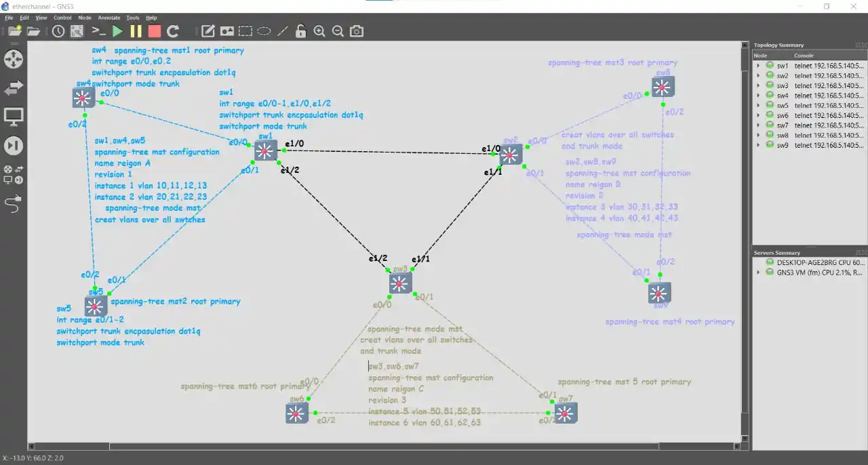Click the Console column header
This screenshot has height=465, width=868.
click(829, 56)
